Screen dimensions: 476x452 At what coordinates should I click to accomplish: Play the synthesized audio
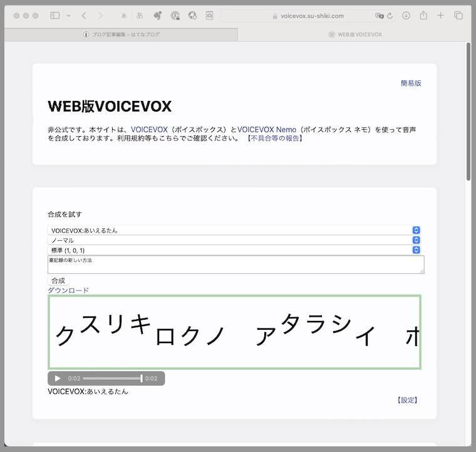(58, 379)
